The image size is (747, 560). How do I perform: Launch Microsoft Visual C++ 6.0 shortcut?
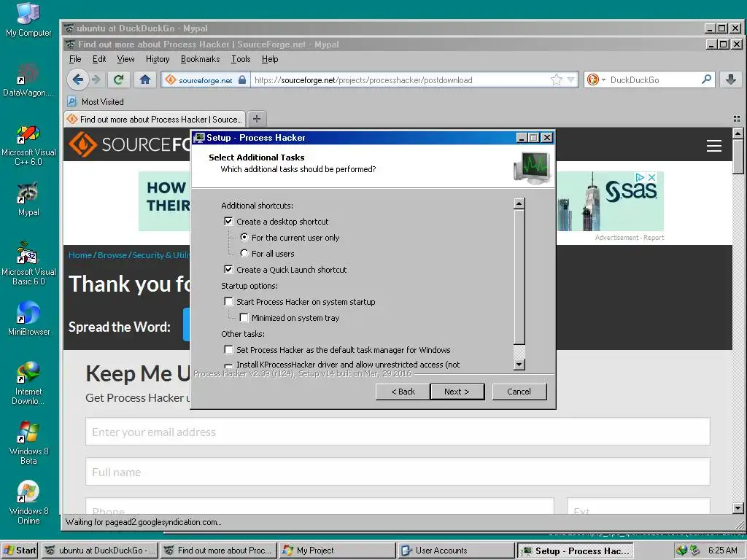[28, 145]
